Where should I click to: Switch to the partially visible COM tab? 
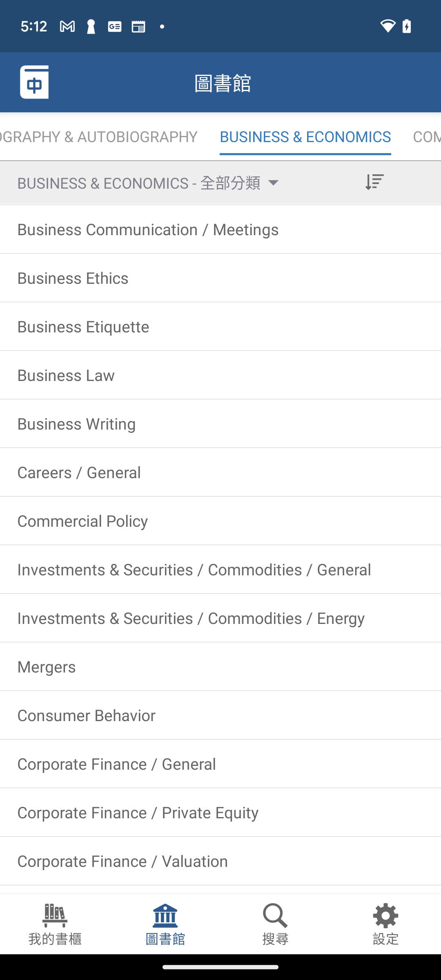[x=427, y=137]
